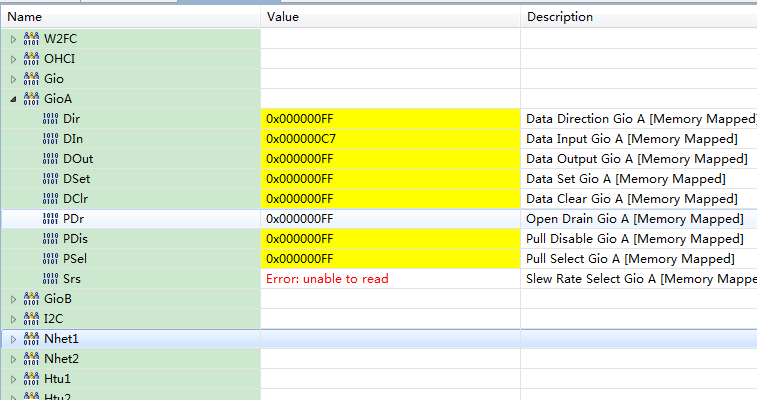Click the register icon next to Dir

coord(51,119)
